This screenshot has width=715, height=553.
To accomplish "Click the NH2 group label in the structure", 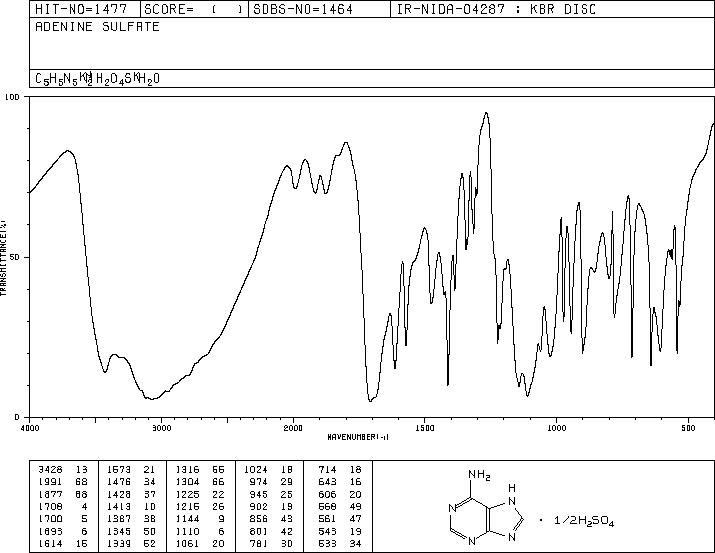I will 479,475.
